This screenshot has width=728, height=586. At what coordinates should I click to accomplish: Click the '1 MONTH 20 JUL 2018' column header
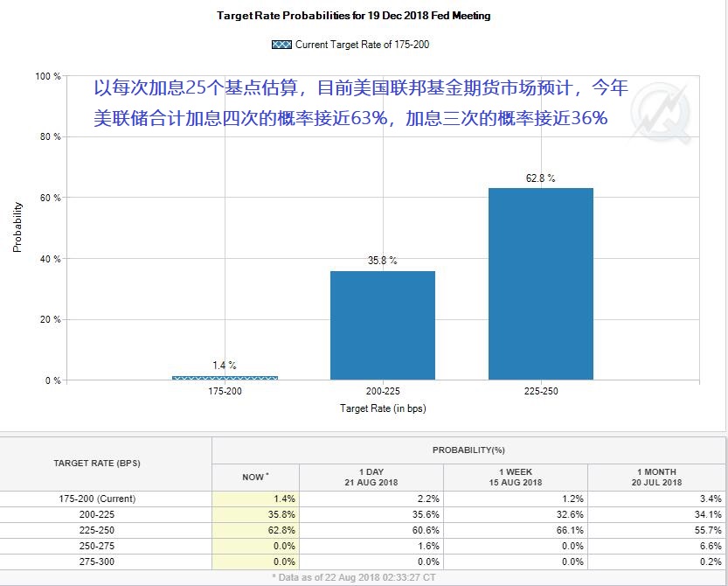[x=655, y=477]
